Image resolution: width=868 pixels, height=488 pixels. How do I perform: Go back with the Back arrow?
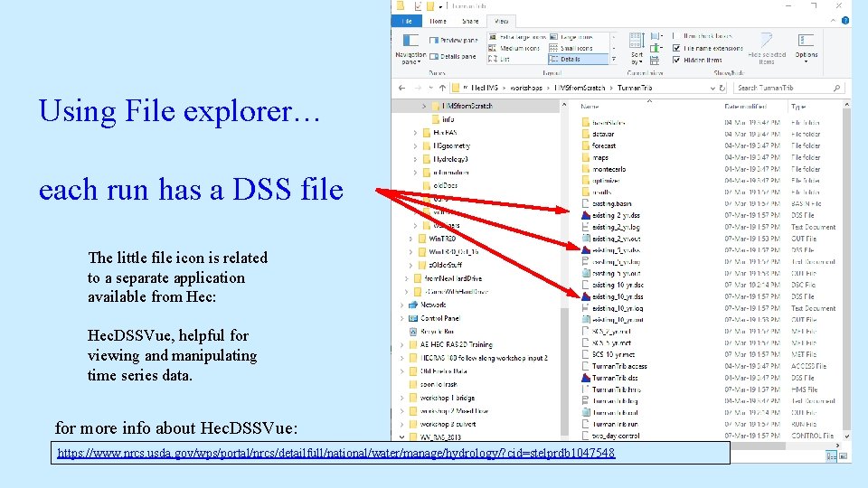401,88
